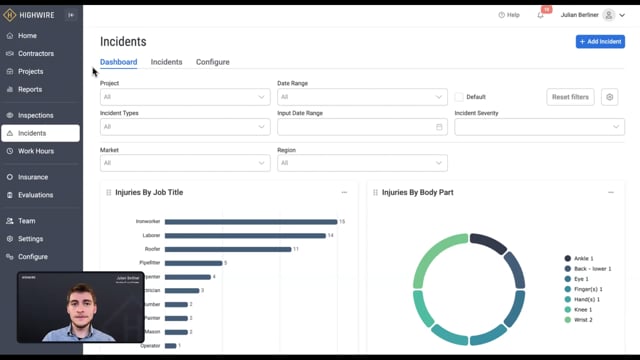Collapse the sidebar with the toggle icon
The height and width of the screenshot is (360, 640).
pyautogui.click(x=71, y=15)
